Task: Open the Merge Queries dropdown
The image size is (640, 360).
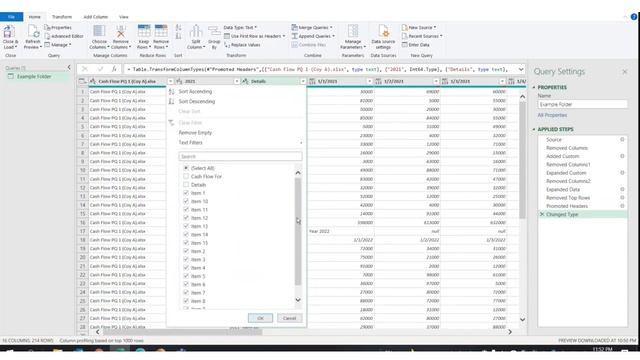Action: pos(312,27)
